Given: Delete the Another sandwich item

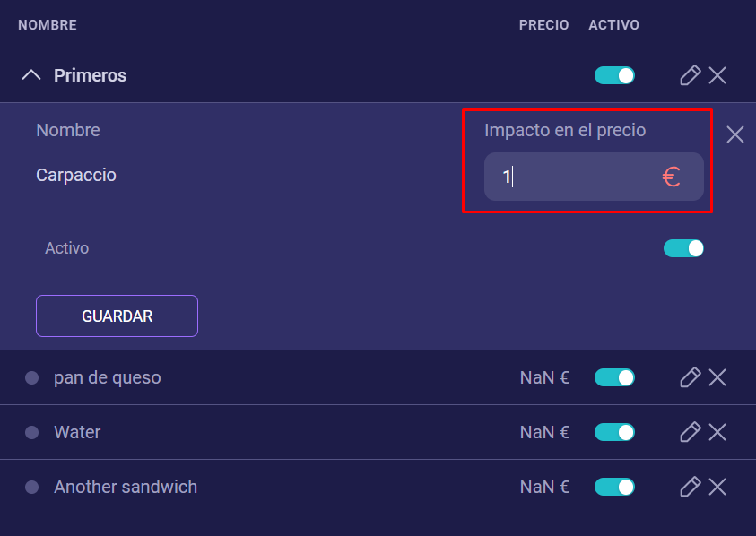Looking at the screenshot, I should [x=717, y=487].
